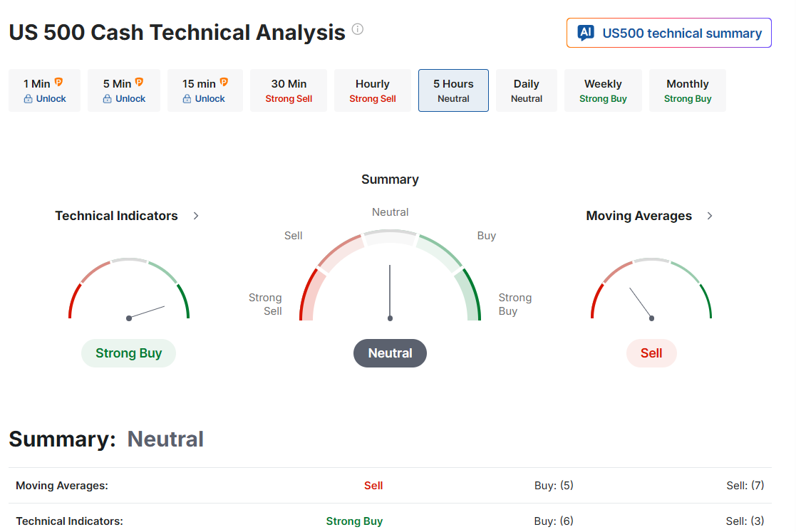Select the Hourly timeframe tab

(x=372, y=90)
